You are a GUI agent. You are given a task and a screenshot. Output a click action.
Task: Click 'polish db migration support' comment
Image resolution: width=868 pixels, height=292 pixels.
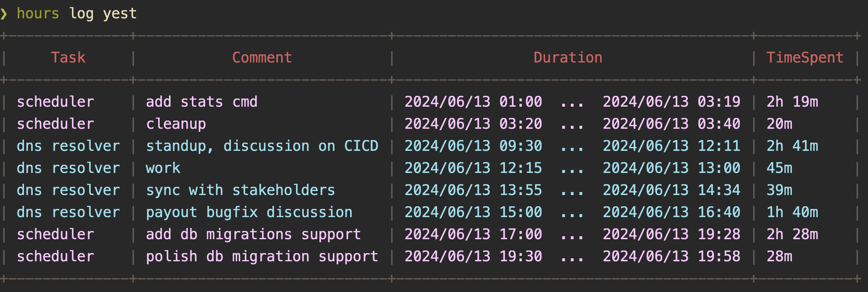click(x=262, y=256)
